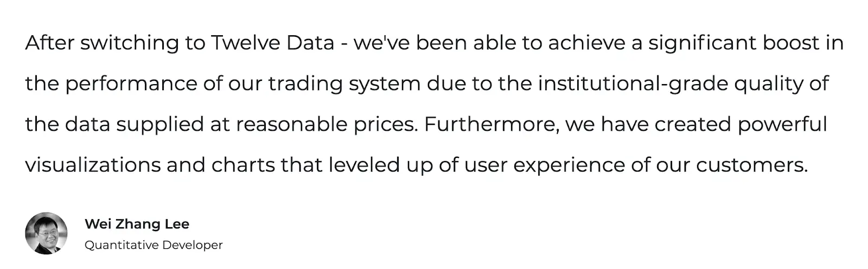Click Wei Zhang Lee's avatar photo

[46, 234]
